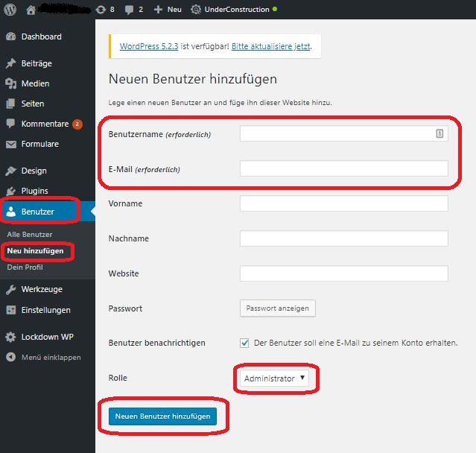Click the autofill icon in Benutzername field
Viewport: 476px width, 453px height.
click(439, 133)
